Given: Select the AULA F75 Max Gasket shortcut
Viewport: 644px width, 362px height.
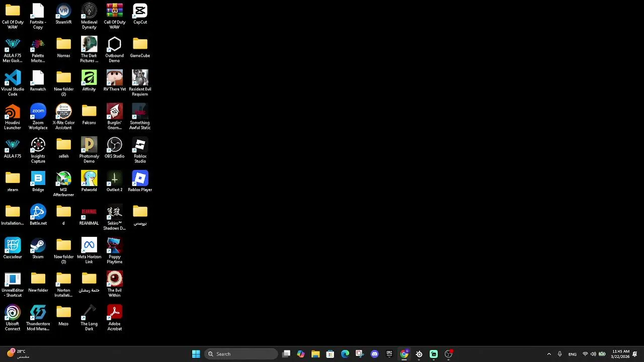Looking at the screenshot, I should point(13,50).
